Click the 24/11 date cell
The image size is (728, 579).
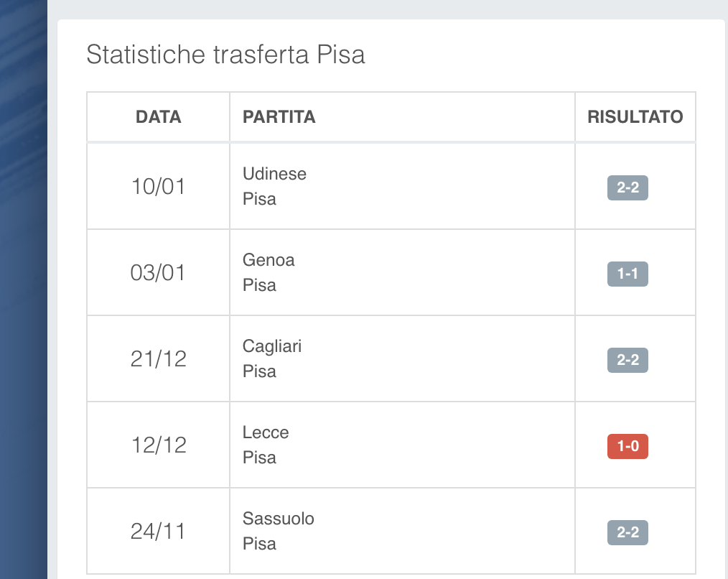pos(158,532)
